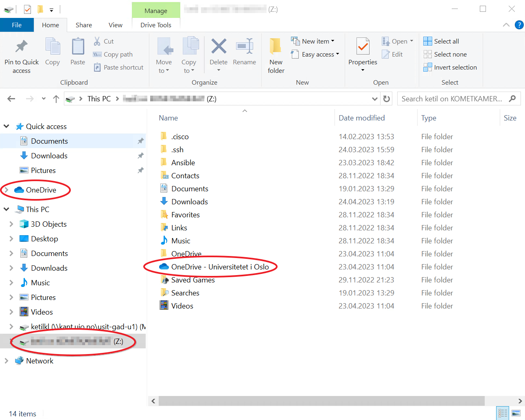Switch to details view layout icon
The height and width of the screenshot is (420, 525).
coord(503,413)
